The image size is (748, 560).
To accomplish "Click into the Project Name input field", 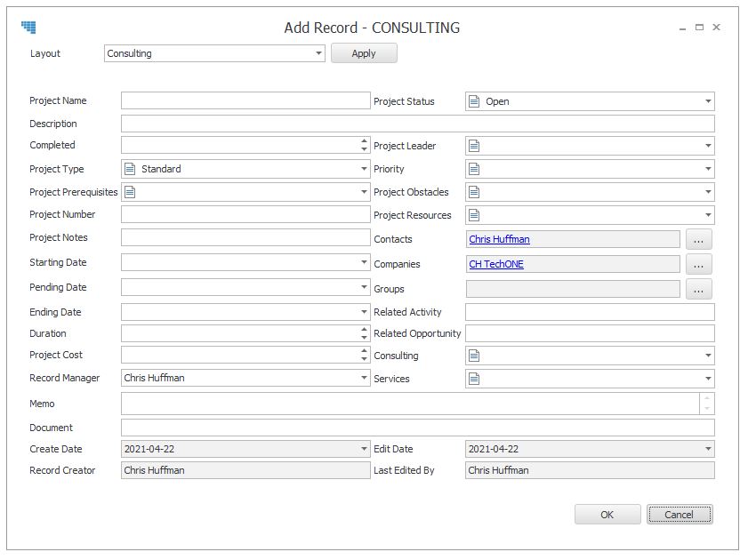I will coord(245,100).
